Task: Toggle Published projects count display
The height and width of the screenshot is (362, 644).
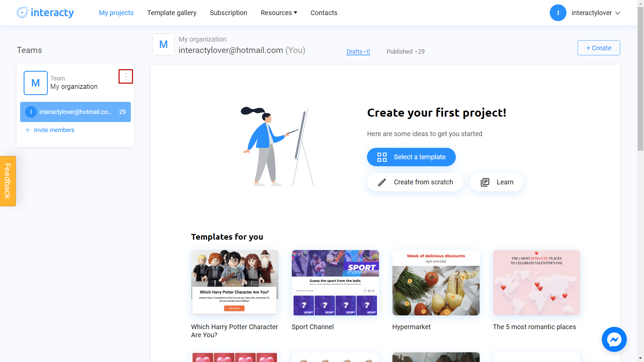Action: tap(406, 51)
